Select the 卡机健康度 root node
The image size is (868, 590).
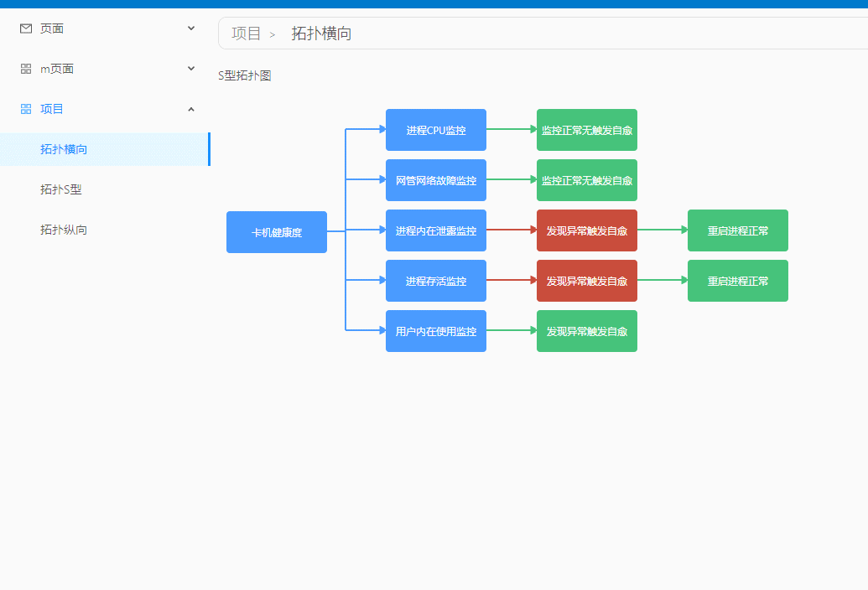tap(276, 232)
